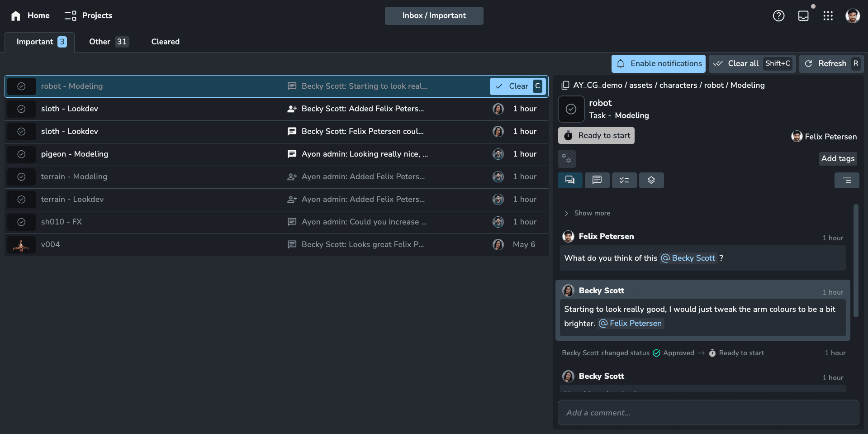Click Becky Scott avatar in v004 row
Viewport: 868px width, 434px height.
(x=498, y=245)
